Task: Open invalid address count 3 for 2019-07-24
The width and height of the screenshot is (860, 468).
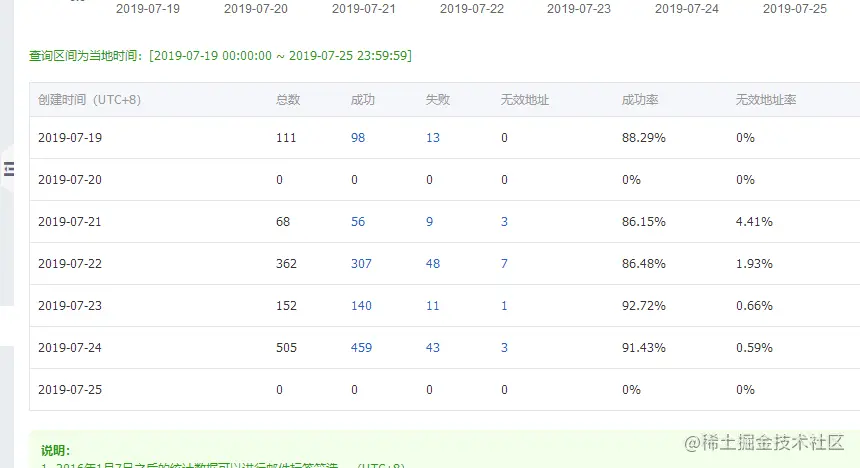Action: [504, 348]
